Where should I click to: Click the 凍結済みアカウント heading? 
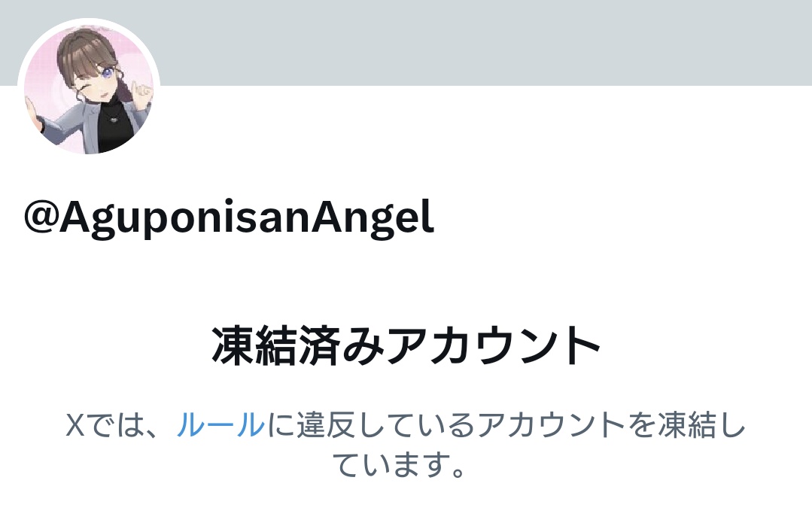406,345
